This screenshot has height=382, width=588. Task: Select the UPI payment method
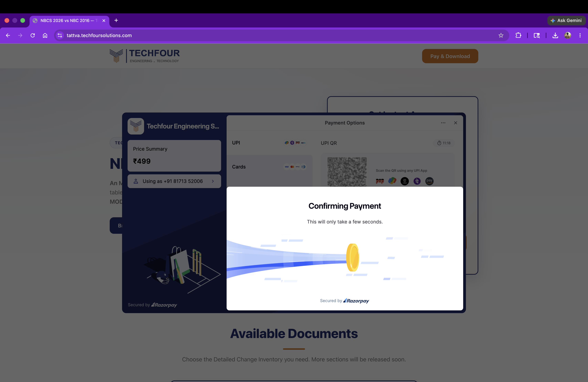(270, 143)
